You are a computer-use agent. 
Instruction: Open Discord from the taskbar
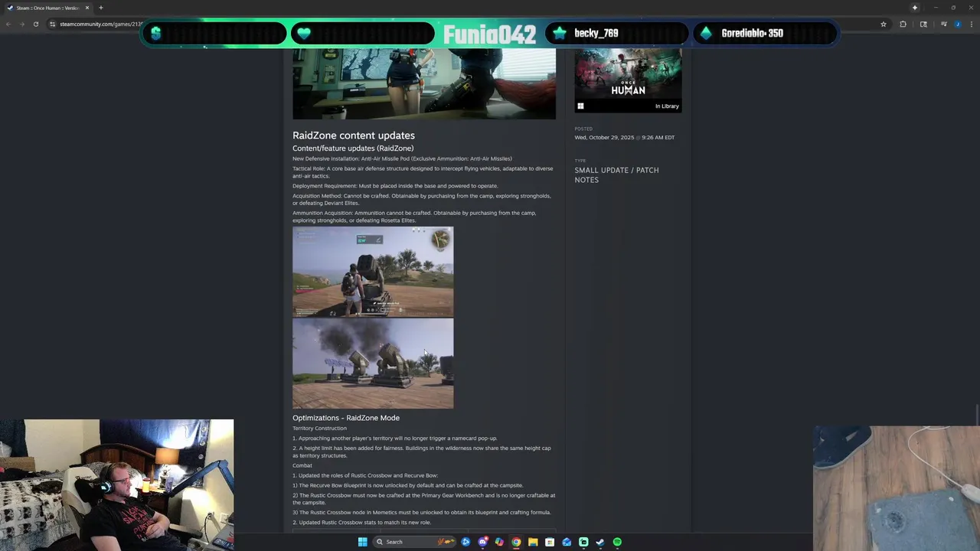(x=482, y=542)
